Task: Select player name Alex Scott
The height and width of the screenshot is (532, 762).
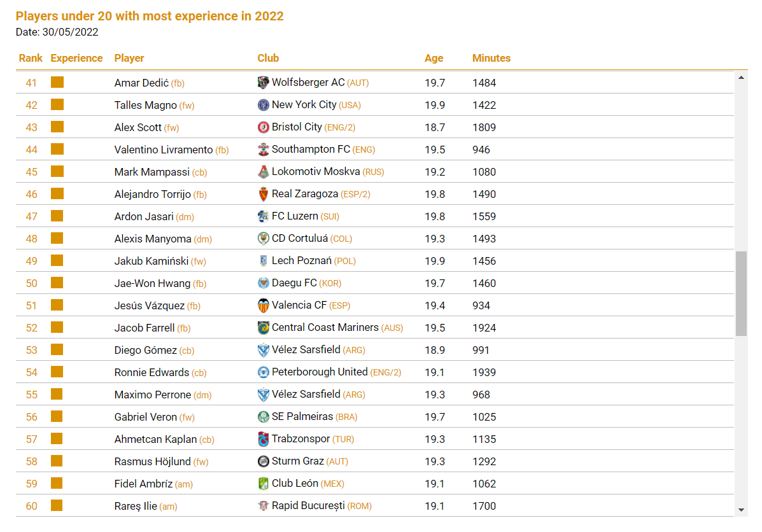Action: (x=138, y=128)
